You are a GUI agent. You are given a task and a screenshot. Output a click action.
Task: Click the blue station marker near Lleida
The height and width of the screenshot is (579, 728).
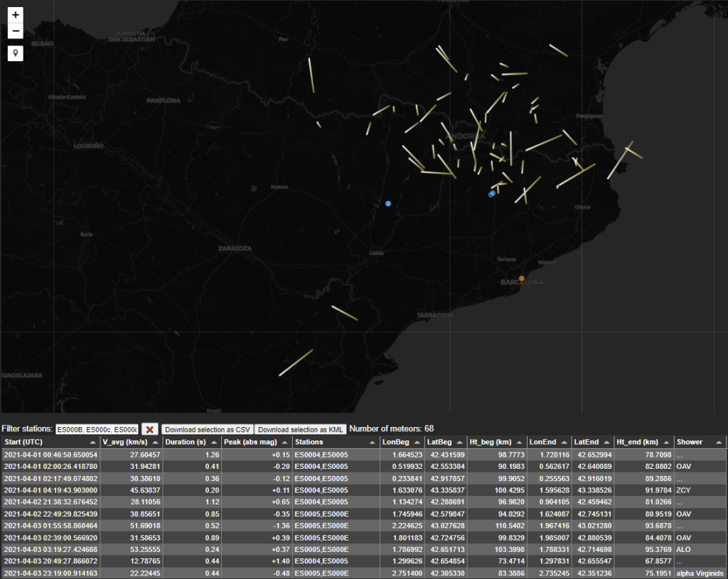coord(388,204)
